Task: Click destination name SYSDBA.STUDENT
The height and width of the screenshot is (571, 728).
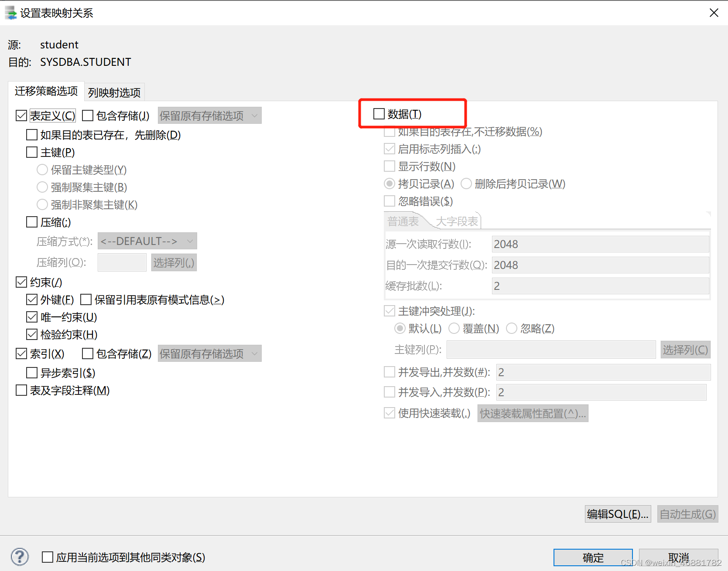Action: [85, 62]
